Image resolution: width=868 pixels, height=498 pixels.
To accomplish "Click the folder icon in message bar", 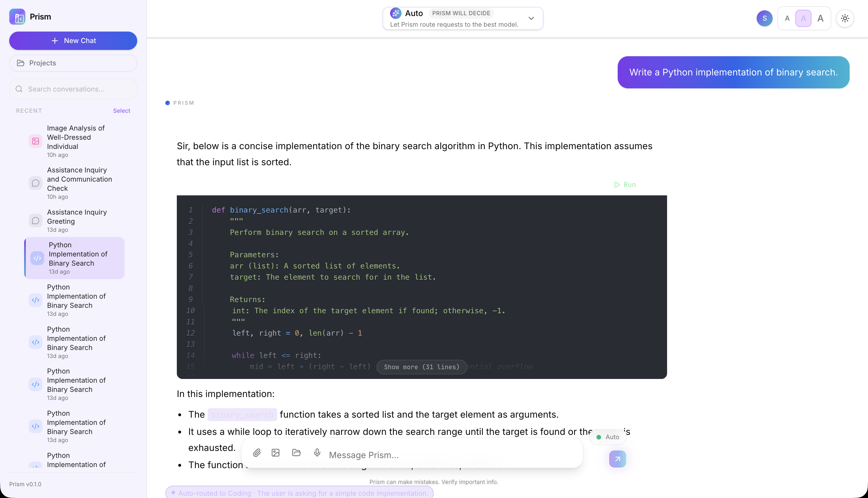I will coord(296,453).
